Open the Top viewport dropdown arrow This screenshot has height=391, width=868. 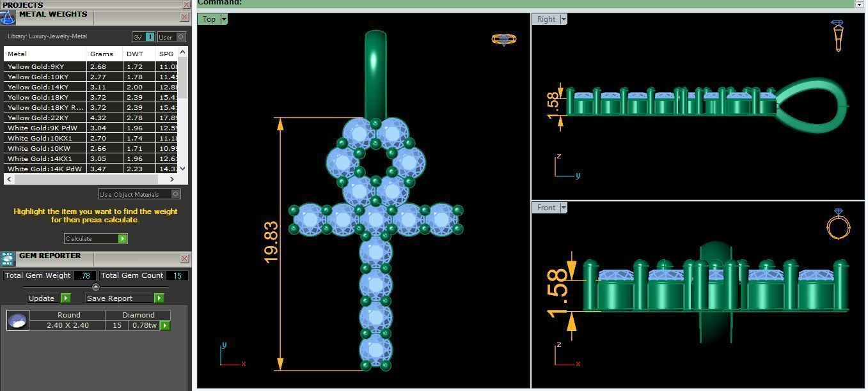click(x=224, y=19)
